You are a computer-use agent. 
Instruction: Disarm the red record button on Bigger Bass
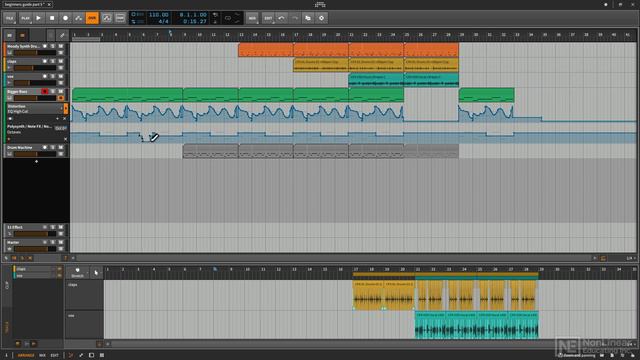click(45, 92)
